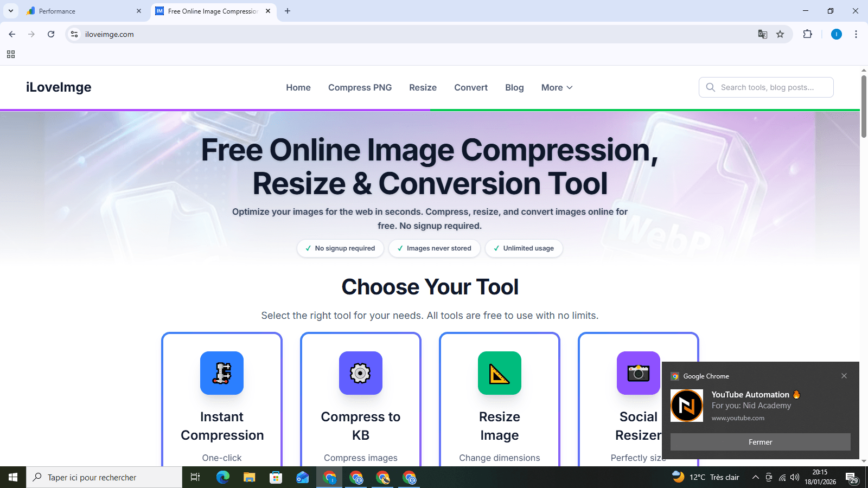Click the Resize Image ruler icon

[500, 373]
